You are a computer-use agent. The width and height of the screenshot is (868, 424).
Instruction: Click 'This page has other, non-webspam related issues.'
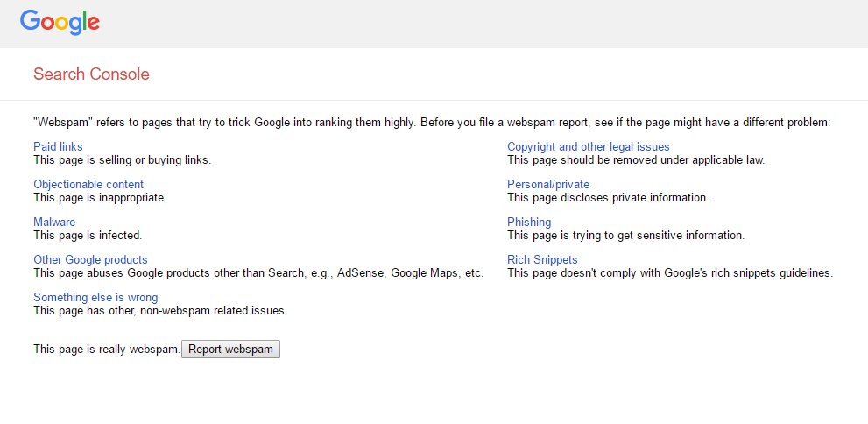click(x=160, y=310)
